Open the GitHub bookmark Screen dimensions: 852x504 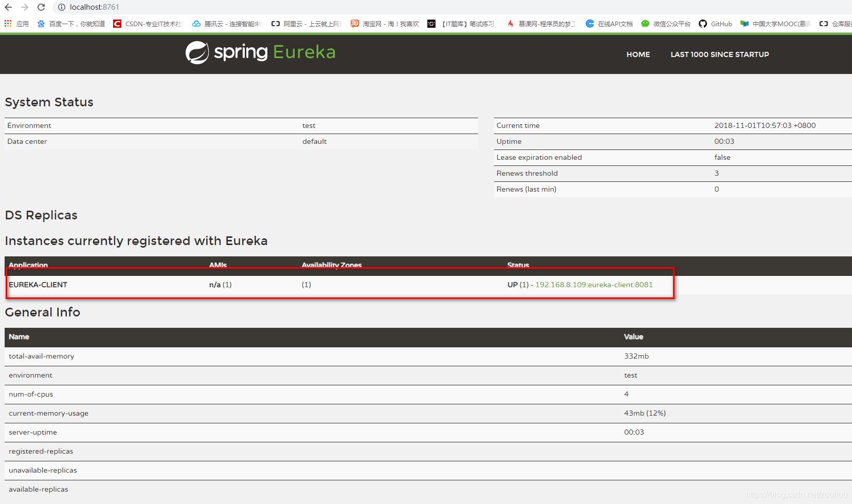coord(715,24)
